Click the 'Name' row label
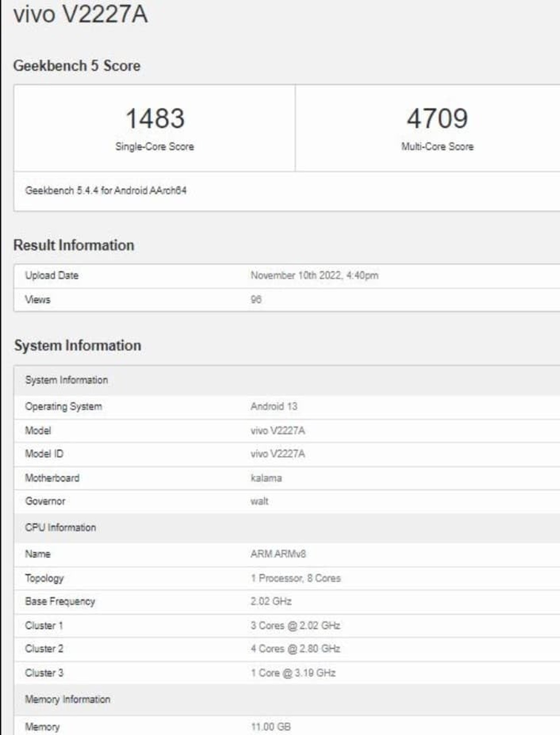 point(37,554)
